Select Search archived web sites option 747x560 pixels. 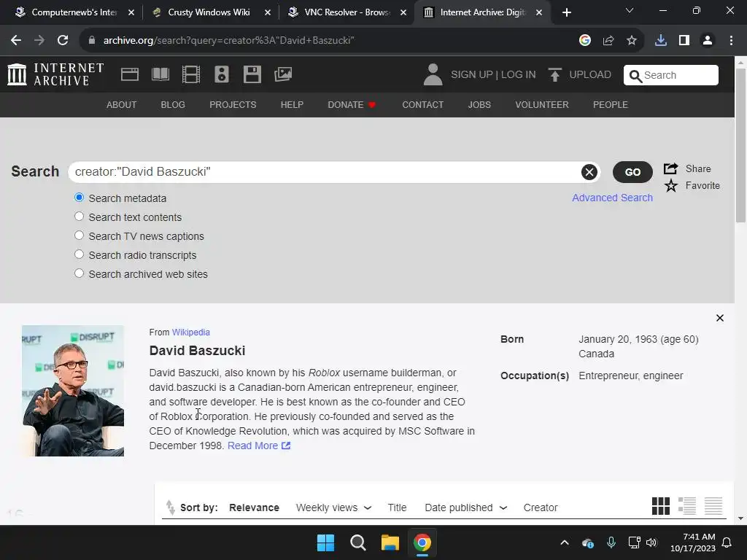tap(79, 273)
